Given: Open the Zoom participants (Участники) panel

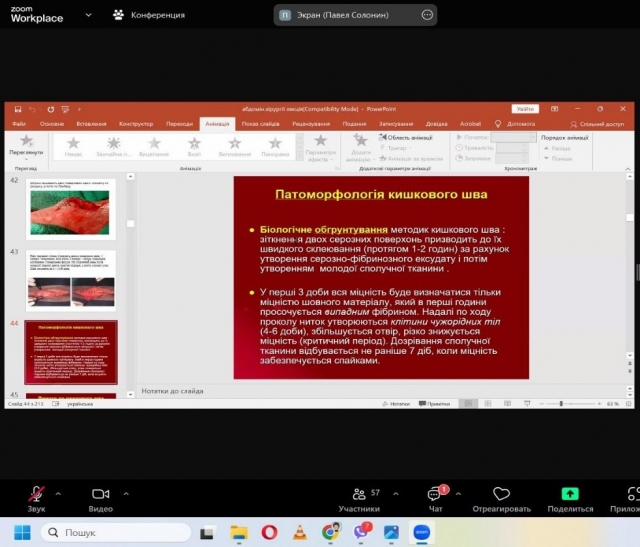Looking at the screenshot, I should pos(359,494).
